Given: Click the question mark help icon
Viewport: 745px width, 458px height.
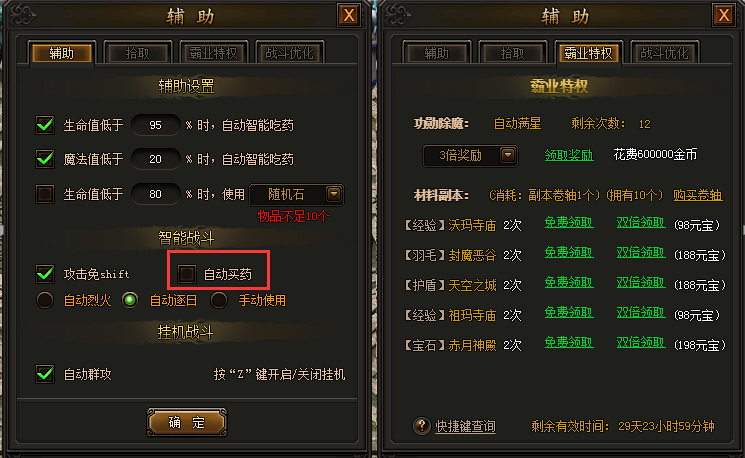Looking at the screenshot, I should (x=421, y=426).
